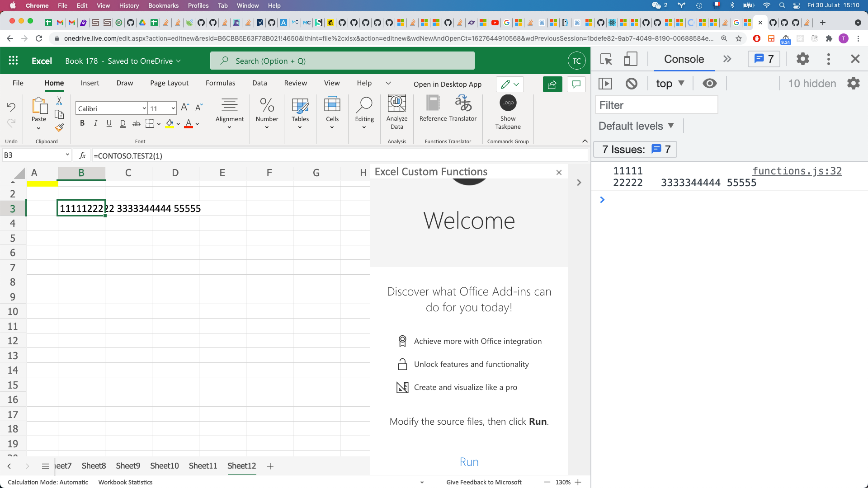Open the console Default levels dropdown
This screenshot has width=868, height=488.
(636, 126)
